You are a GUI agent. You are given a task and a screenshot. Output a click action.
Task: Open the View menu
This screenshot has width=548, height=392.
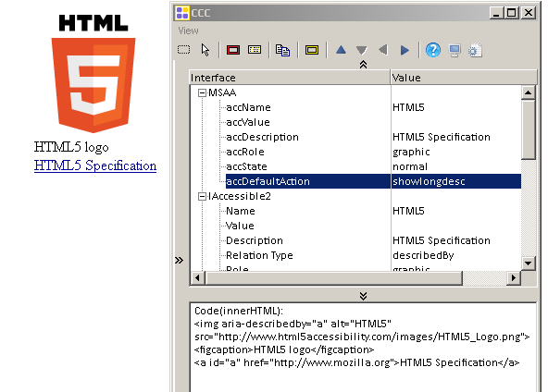pos(188,31)
